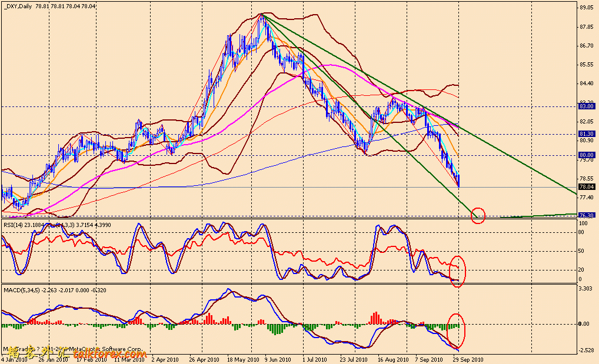Click the 78.55 price axis label
Screen dimensions: 599x364
point(585,178)
